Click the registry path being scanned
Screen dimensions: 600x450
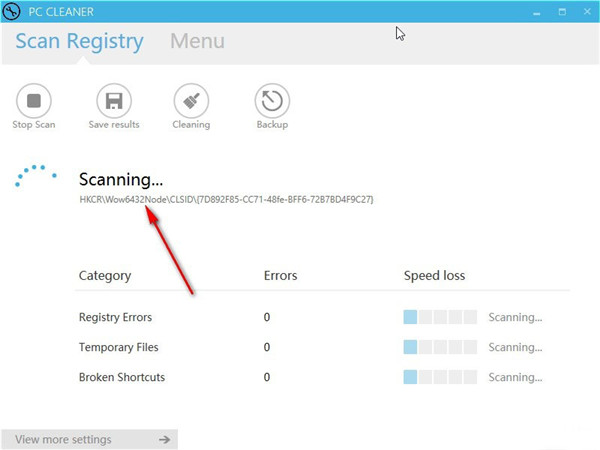tap(227, 200)
